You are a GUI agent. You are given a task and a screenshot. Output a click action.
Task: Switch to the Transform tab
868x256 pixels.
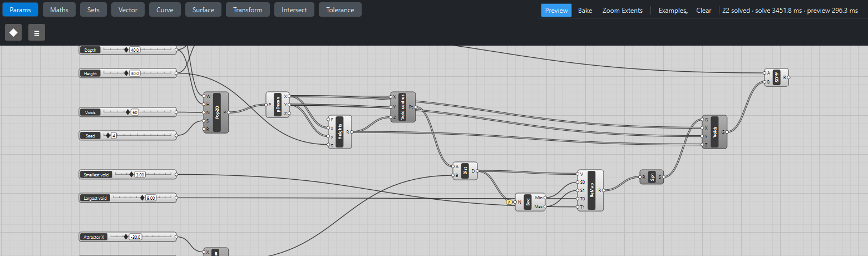(x=248, y=9)
